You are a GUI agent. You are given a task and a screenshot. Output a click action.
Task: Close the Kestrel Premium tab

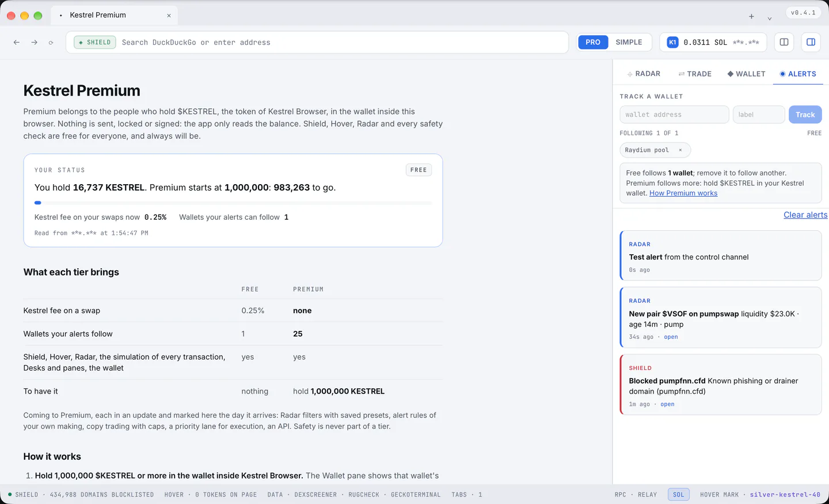click(x=169, y=16)
